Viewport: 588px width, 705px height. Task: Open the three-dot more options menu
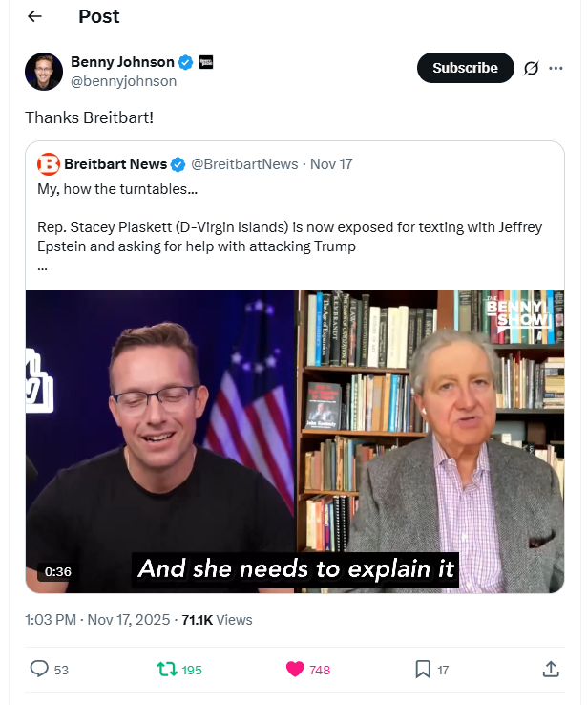tap(556, 69)
